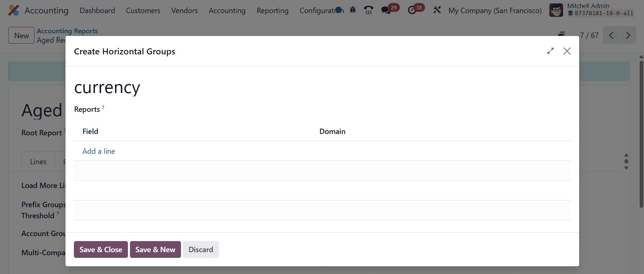The height and width of the screenshot is (274, 644).
Task: Open the Configuration menu
Action: pyautogui.click(x=321, y=10)
